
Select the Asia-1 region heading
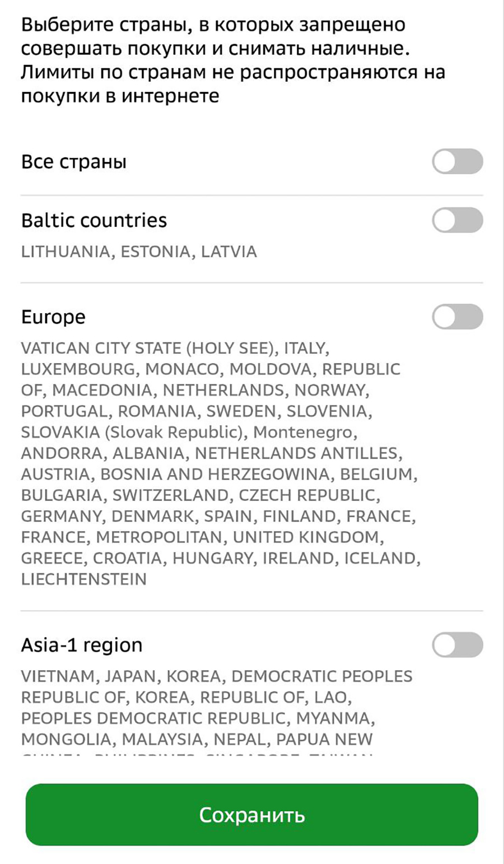pyautogui.click(x=82, y=645)
